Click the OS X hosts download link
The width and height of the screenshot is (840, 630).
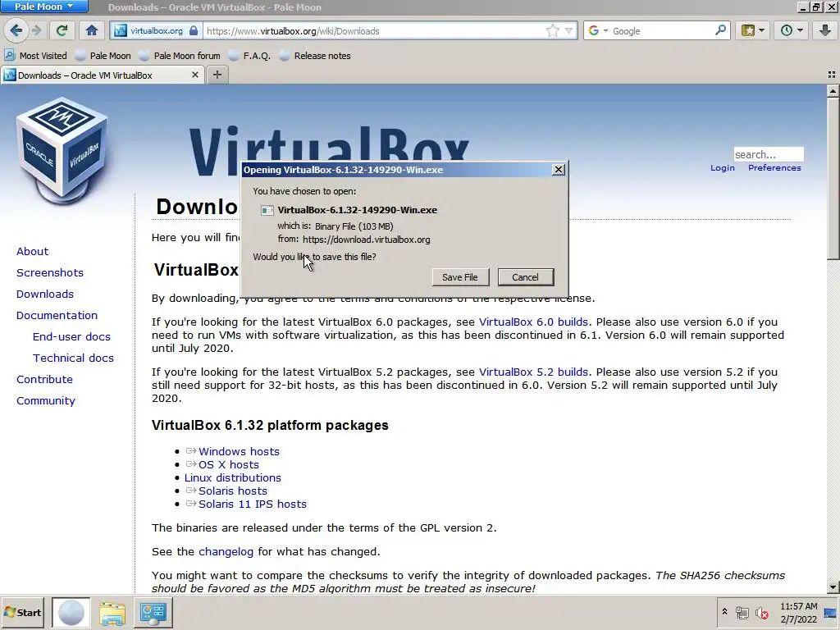(x=228, y=464)
